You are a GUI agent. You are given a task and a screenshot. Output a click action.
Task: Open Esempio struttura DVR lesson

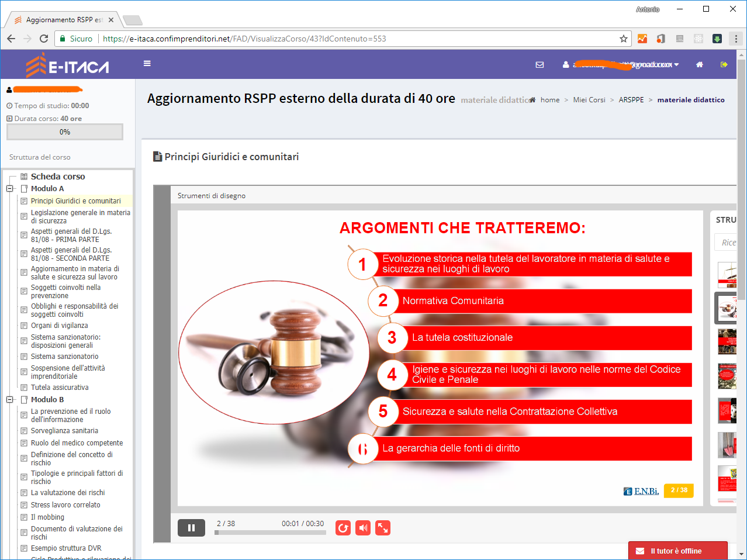(x=66, y=548)
